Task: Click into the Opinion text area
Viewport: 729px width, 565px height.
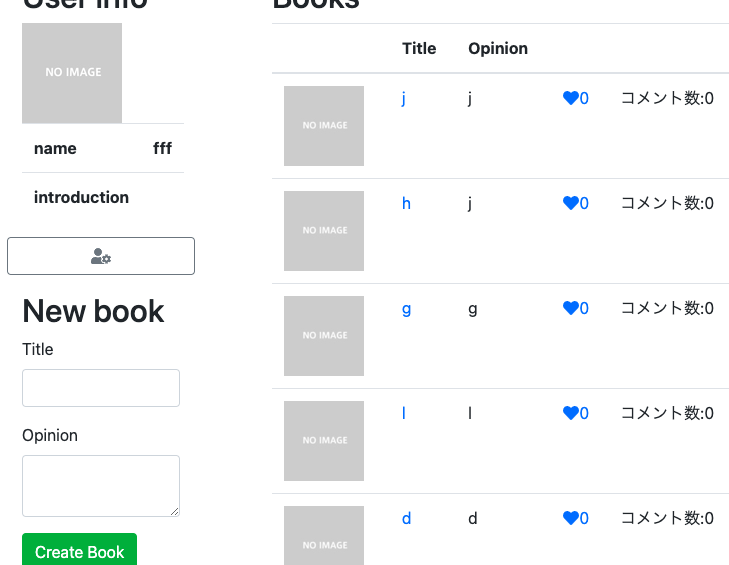Action: 101,486
